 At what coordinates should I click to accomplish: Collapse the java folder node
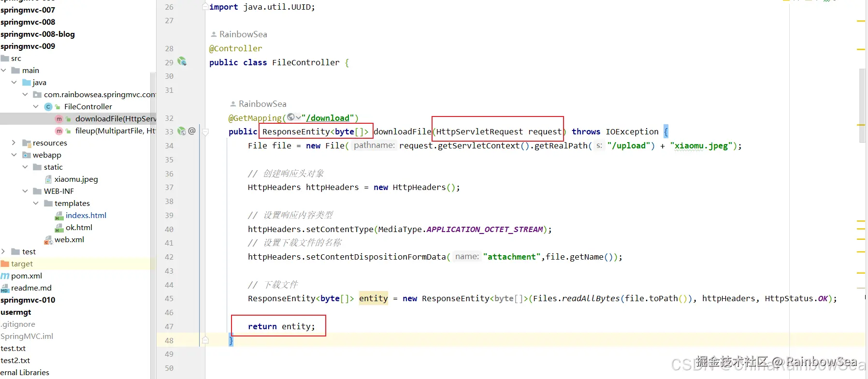coord(14,82)
